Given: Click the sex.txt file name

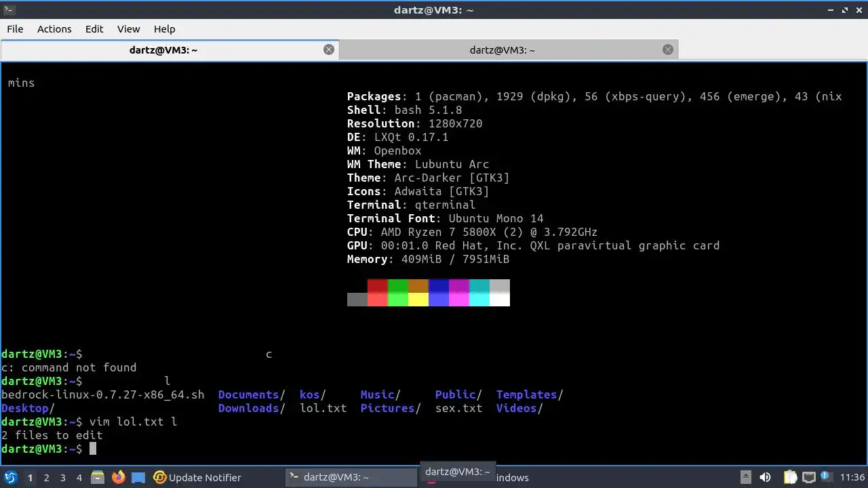Looking at the screenshot, I should [x=458, y=408].
